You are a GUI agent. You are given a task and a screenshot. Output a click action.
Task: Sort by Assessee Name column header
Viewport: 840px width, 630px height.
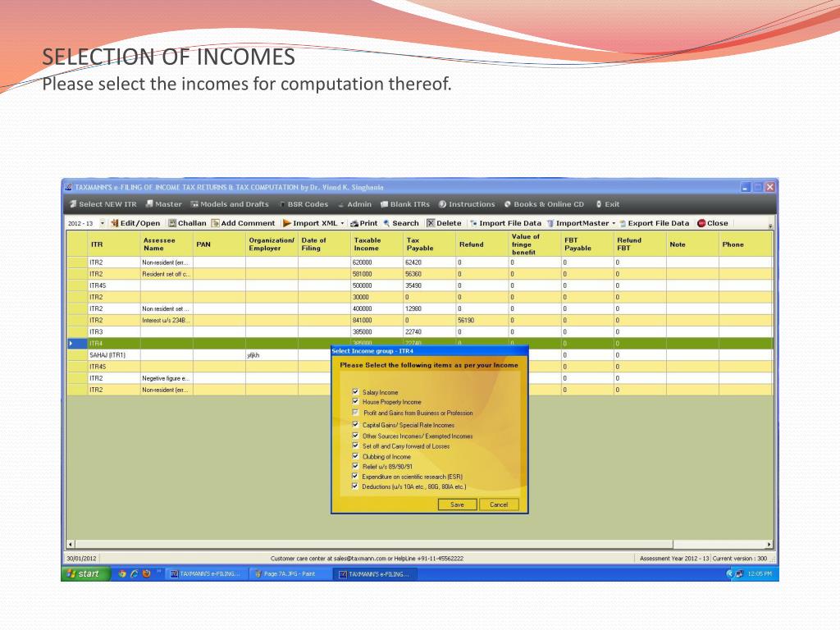[x=166, y=244]
